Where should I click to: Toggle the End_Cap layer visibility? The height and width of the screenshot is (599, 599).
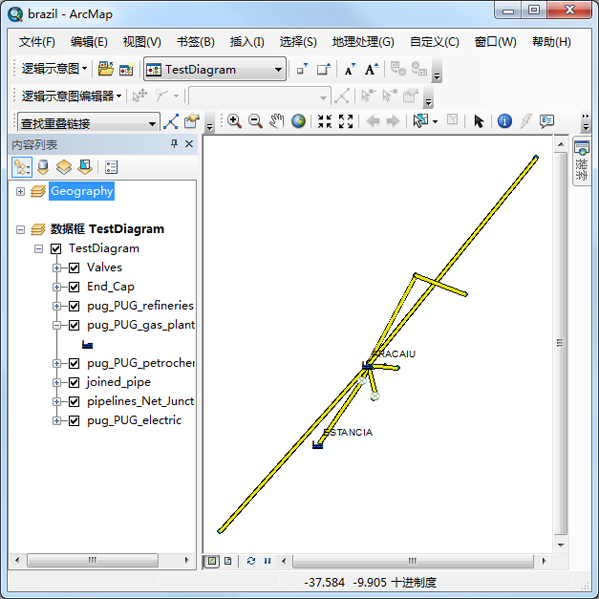point(74,287)
